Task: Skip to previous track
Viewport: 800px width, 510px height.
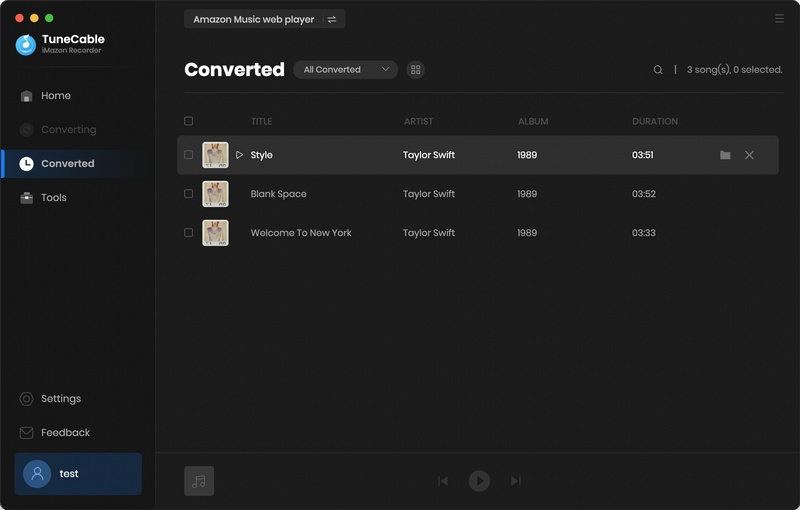Action: pos(443,481)
